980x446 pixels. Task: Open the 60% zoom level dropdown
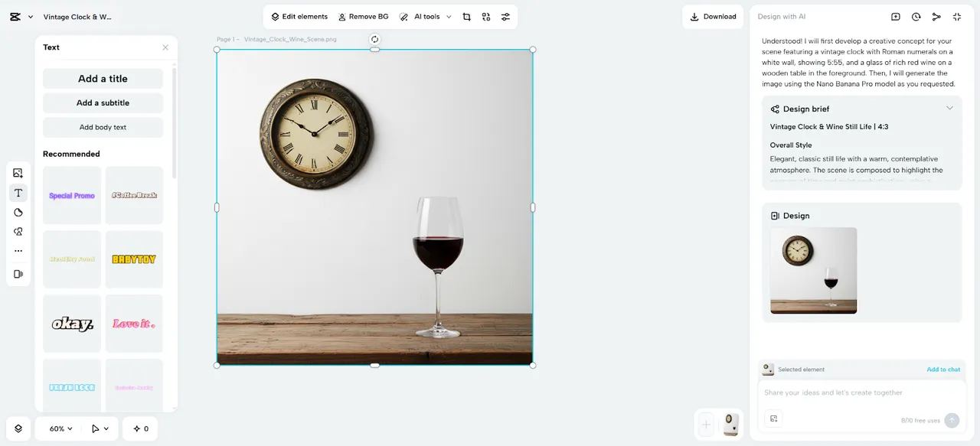click(61, 428)
